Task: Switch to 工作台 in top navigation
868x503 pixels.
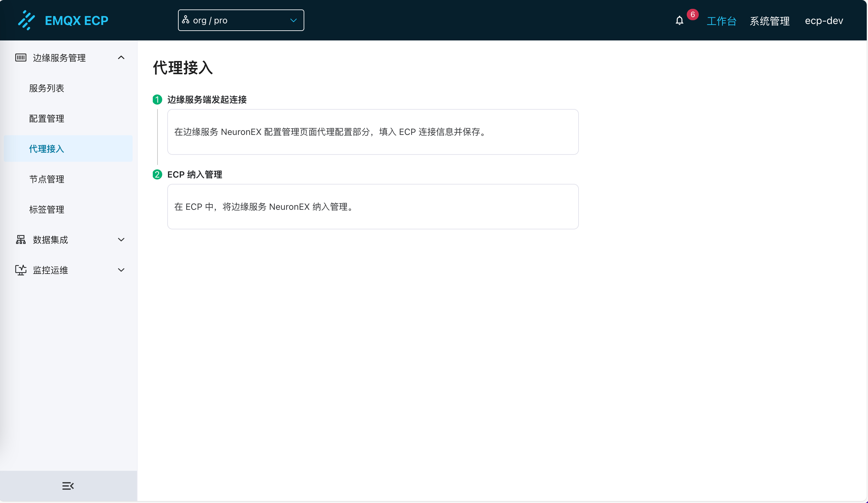Action: click(x=721, y=21)
